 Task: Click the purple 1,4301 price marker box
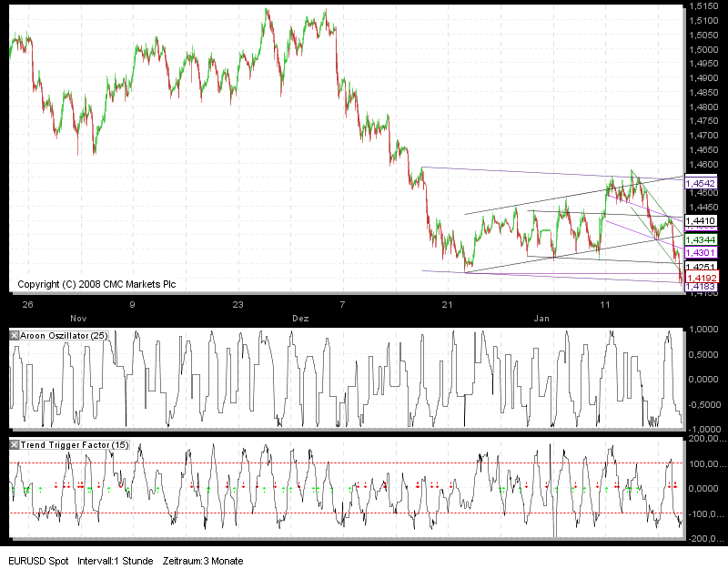point(701,251)
